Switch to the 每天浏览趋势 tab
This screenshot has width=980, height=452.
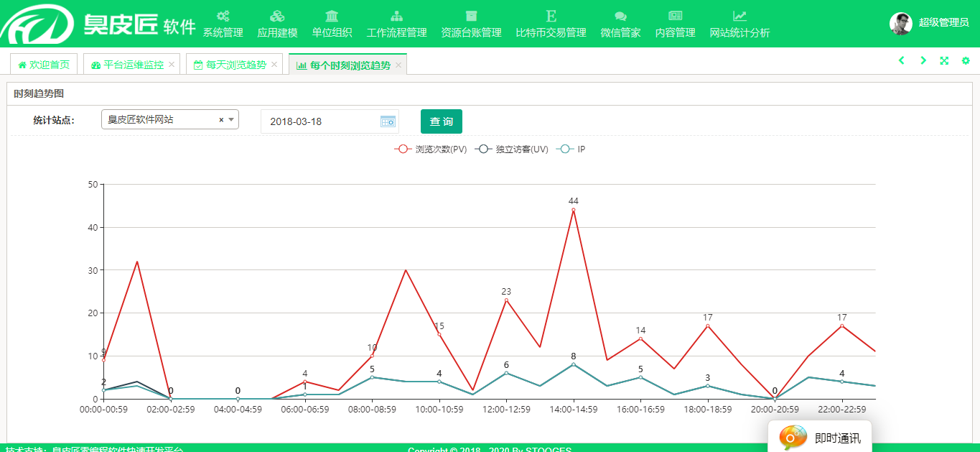[228, 65]
